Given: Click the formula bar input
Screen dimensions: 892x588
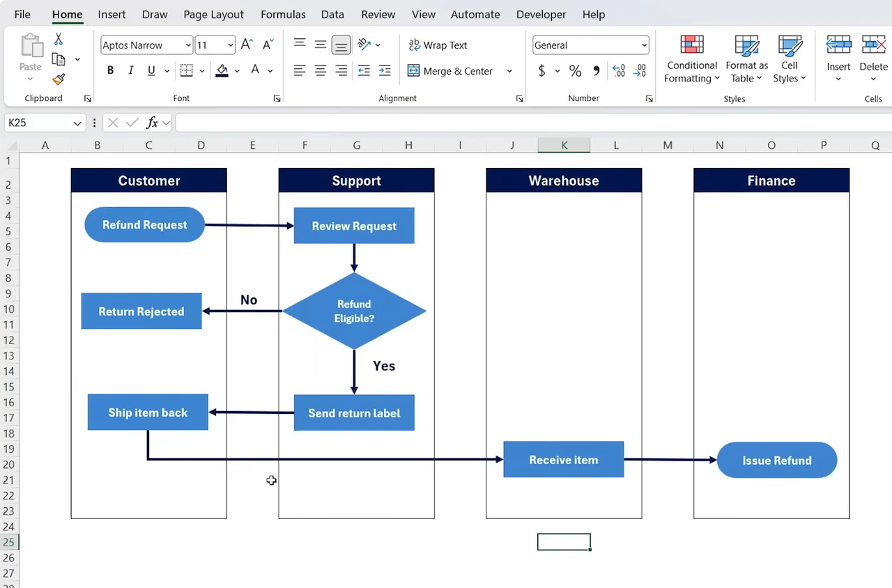Looking at the screenshot, I should [533, 123].
